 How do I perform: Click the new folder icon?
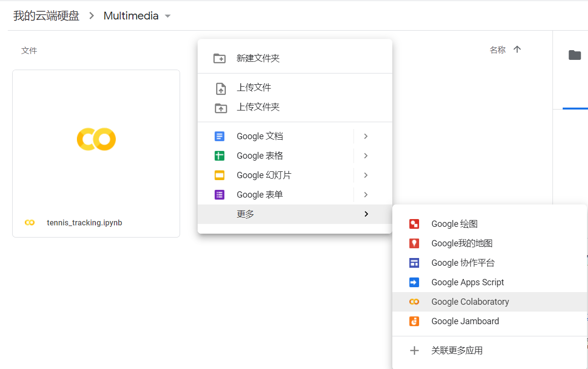pyautogui.click(x=220, y=58)
